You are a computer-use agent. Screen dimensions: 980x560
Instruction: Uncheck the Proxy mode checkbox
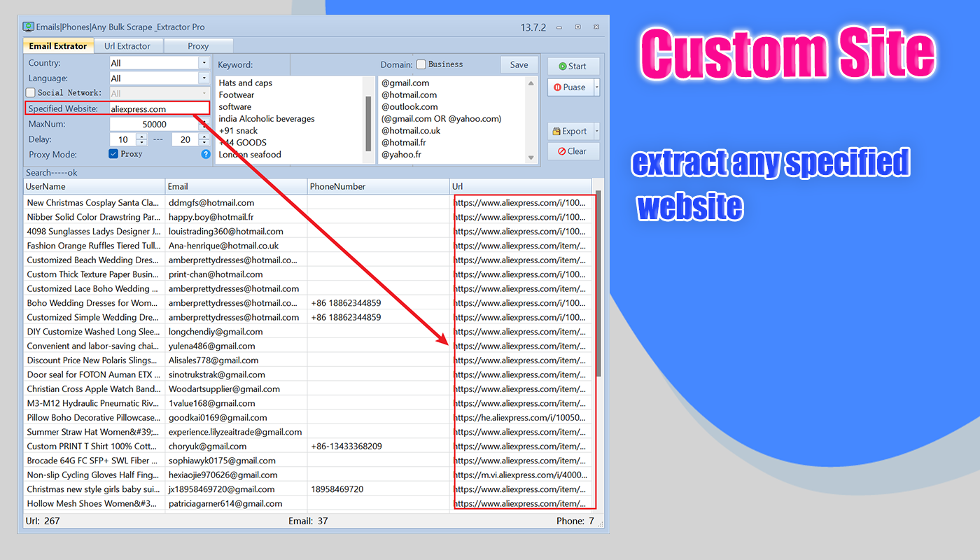click(x=113, y=154)
